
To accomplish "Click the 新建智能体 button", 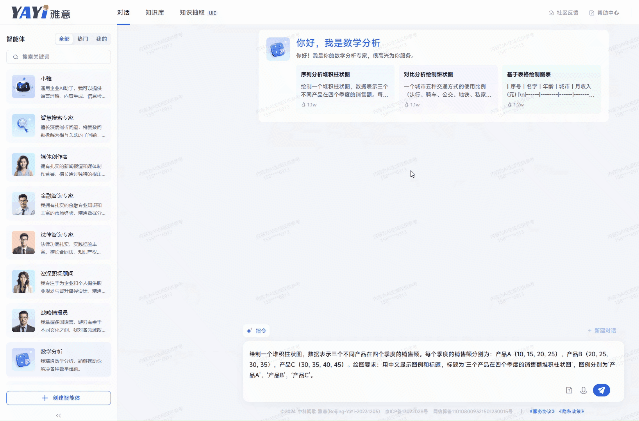I will coord(58,397).
